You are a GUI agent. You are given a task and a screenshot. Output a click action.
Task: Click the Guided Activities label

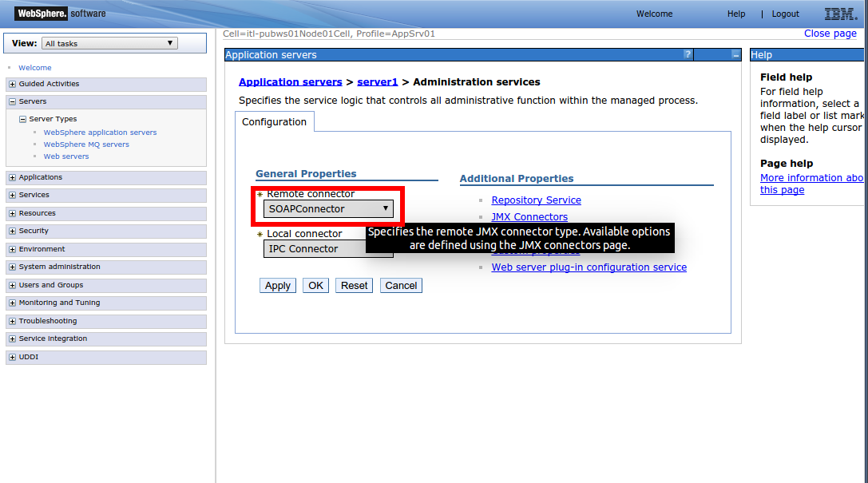coord(49,84)
